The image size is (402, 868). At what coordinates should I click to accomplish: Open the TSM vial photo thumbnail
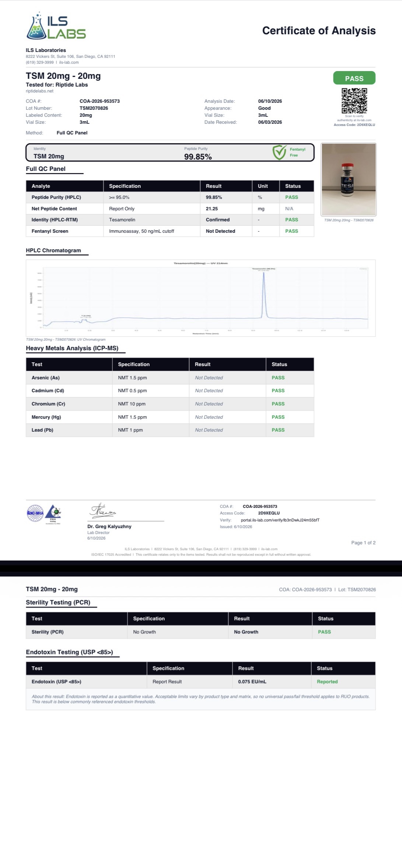coord(349,179)
